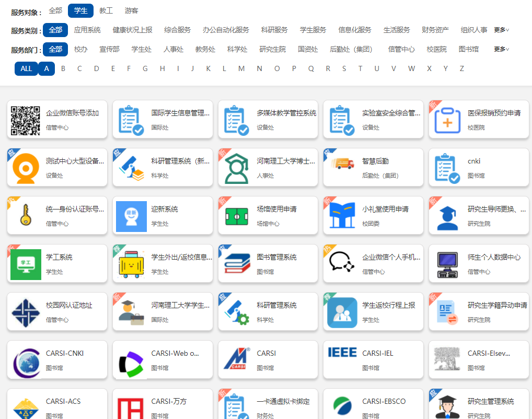Click the ALL alphabet filter button

[x=26, y=68]
